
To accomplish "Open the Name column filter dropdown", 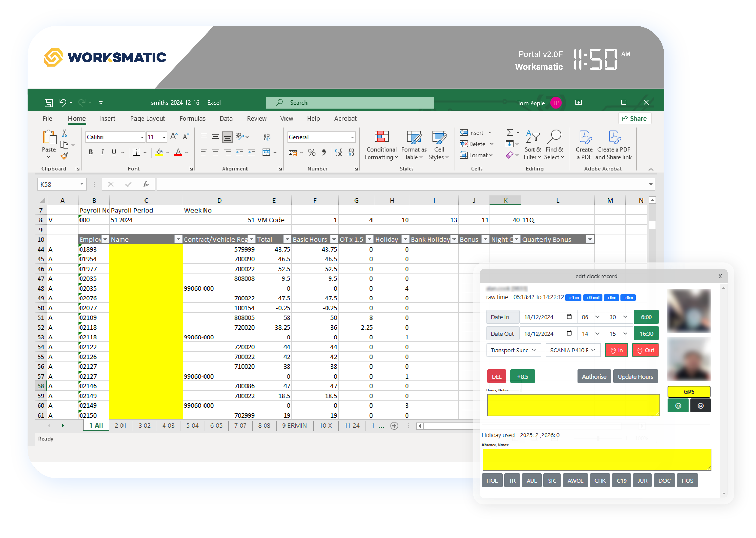I will pos(178,240).
